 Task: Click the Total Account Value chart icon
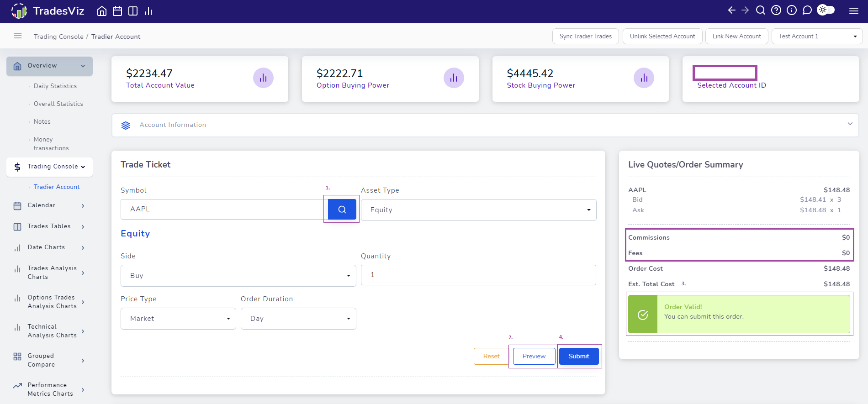263,78
